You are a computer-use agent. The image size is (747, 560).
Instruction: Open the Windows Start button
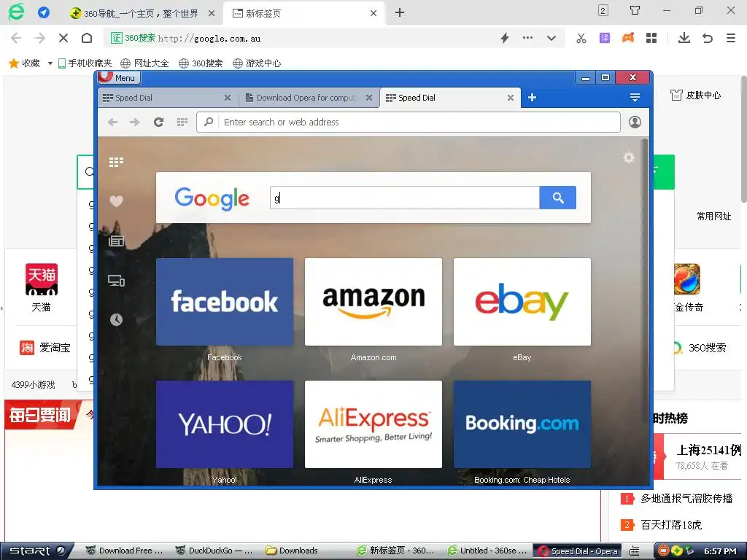click(x=37, y=551)
